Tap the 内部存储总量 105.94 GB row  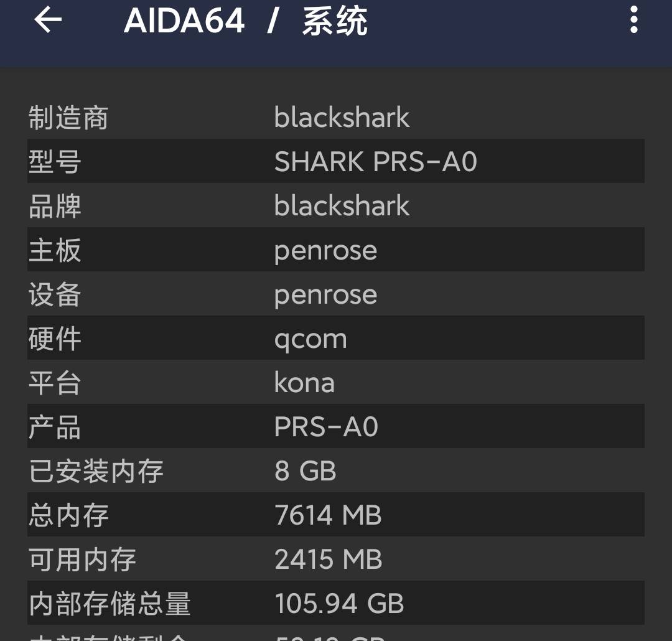(x=336, y=603)
